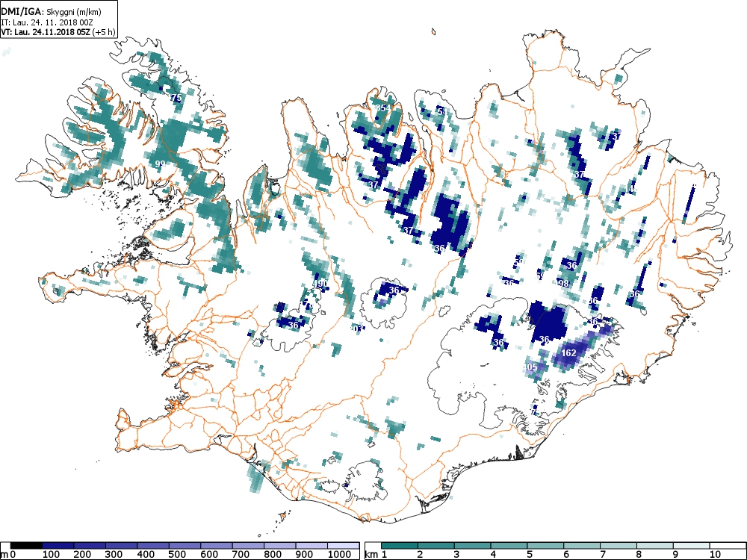The image size is (747, 560).
Task: Click the '75' value in the Westfjords
Action: (x=176, y=98)
